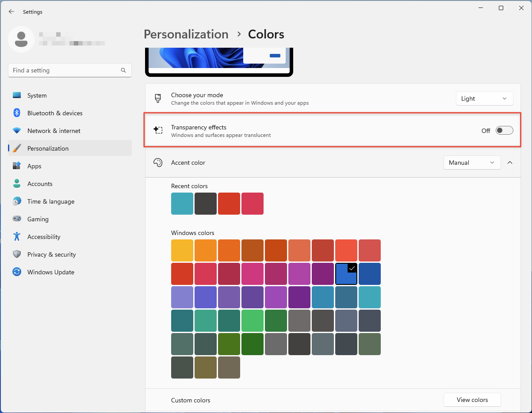Screen dimensions: 532x413
Task: Toggle the Transparency effects switch
Action: 504,130
